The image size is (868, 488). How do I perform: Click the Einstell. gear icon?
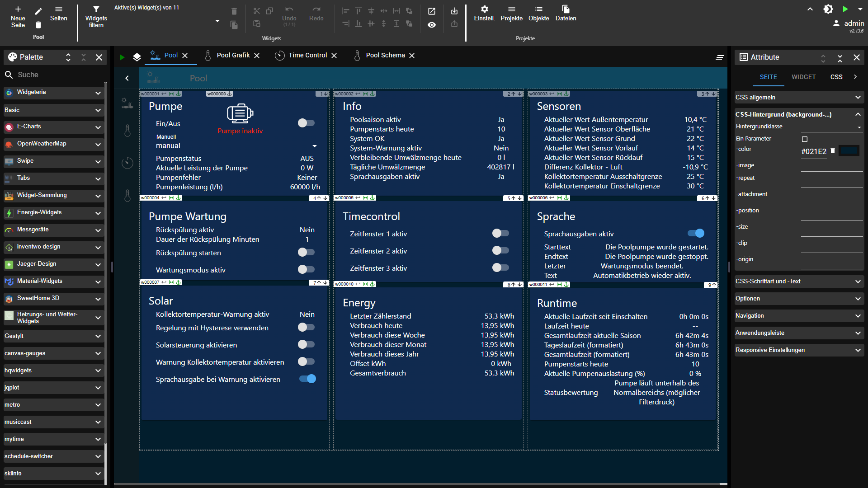(484, 9)
